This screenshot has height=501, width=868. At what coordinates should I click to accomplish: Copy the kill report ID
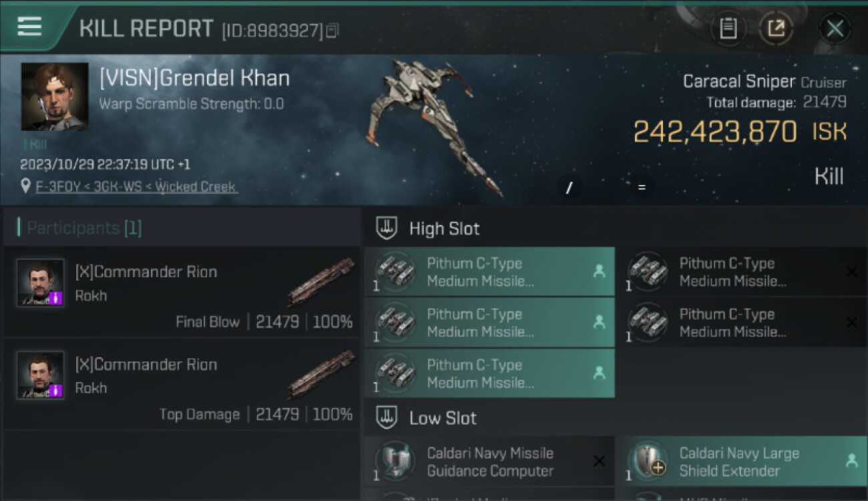click(x=333, y=30)
